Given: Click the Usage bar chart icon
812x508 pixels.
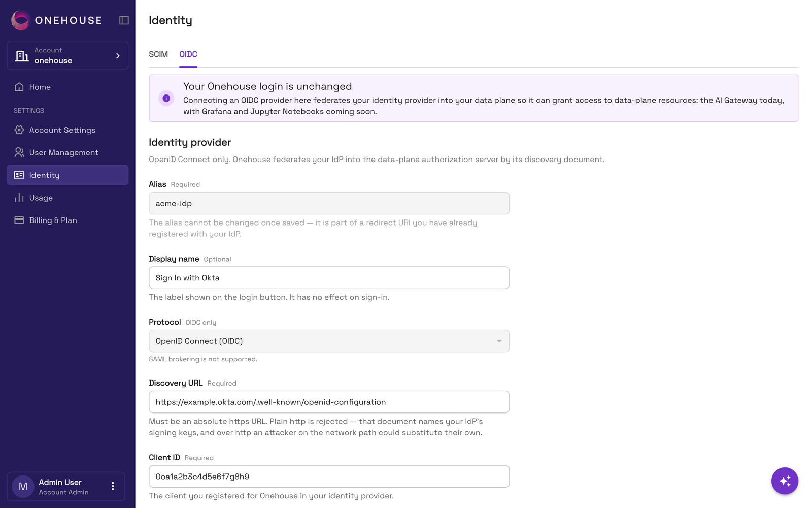Looking at the screenshot, I should (19, 198).
